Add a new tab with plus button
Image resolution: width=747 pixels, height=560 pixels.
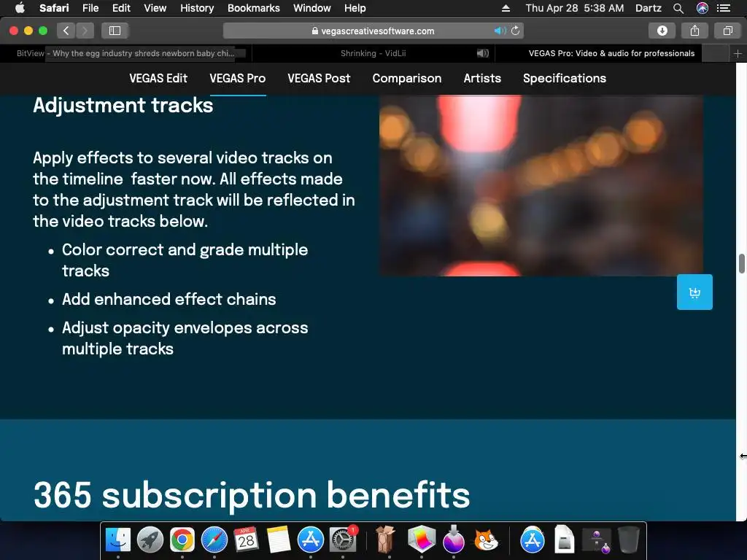tap(738, 54)
